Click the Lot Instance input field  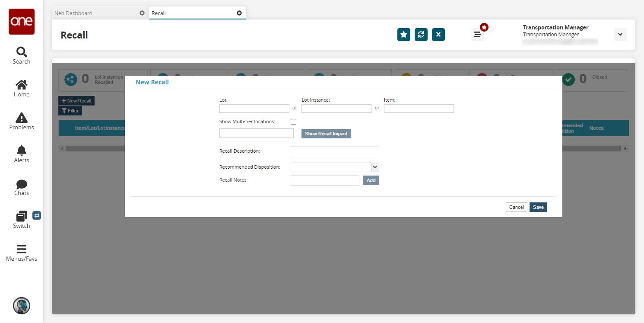click(x=336, y=109)
